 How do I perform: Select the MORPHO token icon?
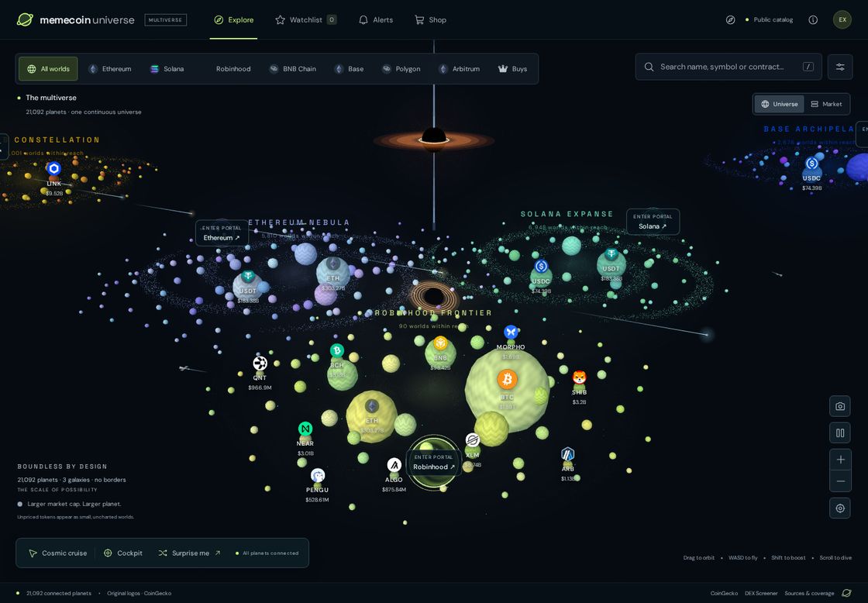(x=511, y=333)
